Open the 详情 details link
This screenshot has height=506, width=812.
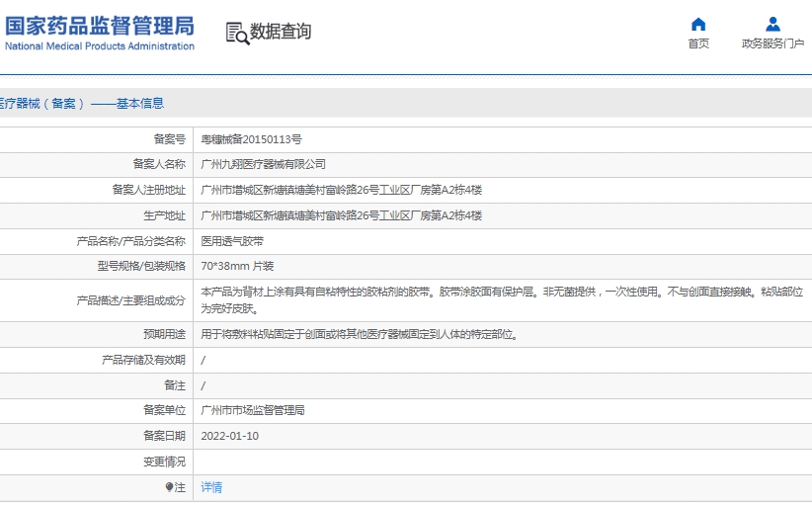coord(211,487)
